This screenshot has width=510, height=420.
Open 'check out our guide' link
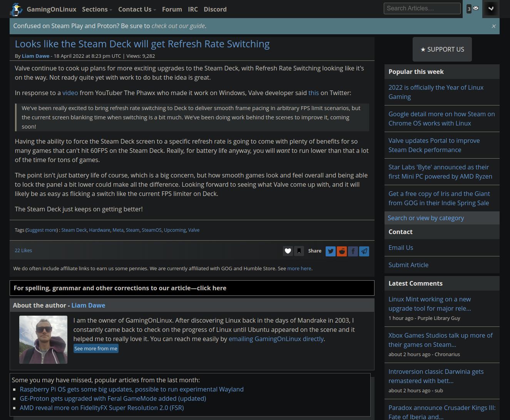[178, 26]
